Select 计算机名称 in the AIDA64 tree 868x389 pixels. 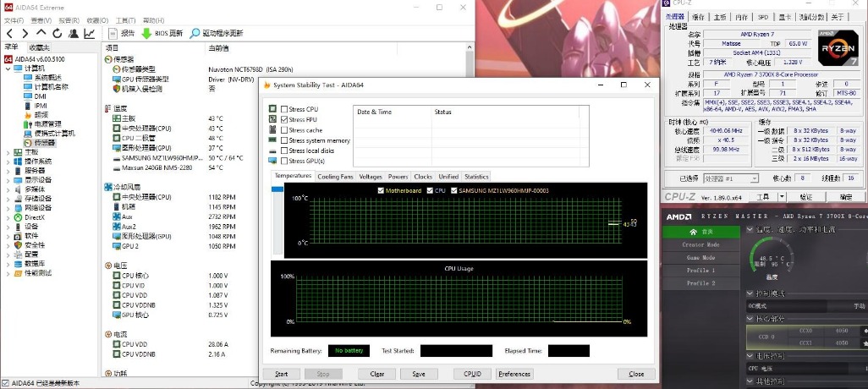pos(46,87)
